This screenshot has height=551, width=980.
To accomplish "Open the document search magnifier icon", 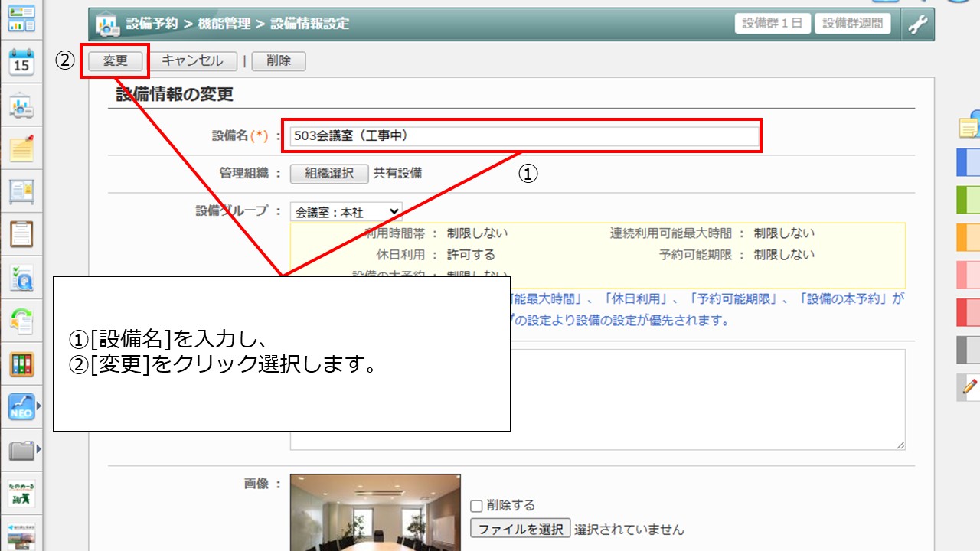I will pyautogui.click(x=21, y=279).
